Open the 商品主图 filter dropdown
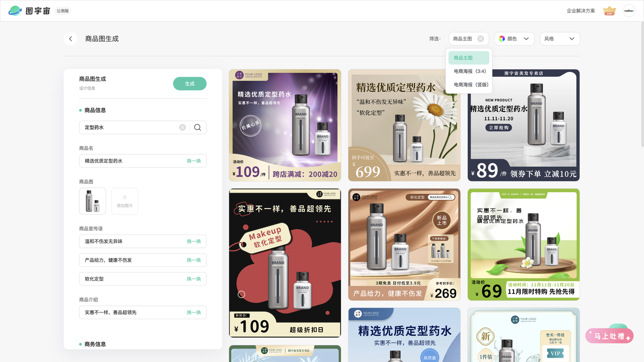This screenshot has width=644, height=362. tap(469, 39)
